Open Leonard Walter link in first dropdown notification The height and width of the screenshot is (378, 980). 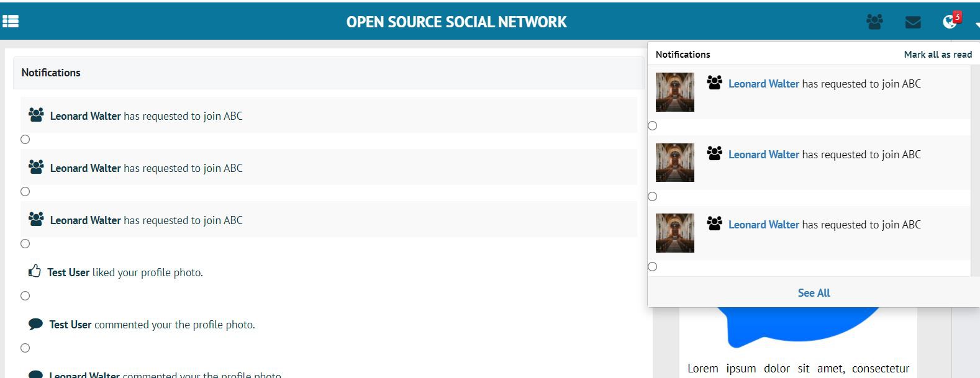[x=763, y=84]
